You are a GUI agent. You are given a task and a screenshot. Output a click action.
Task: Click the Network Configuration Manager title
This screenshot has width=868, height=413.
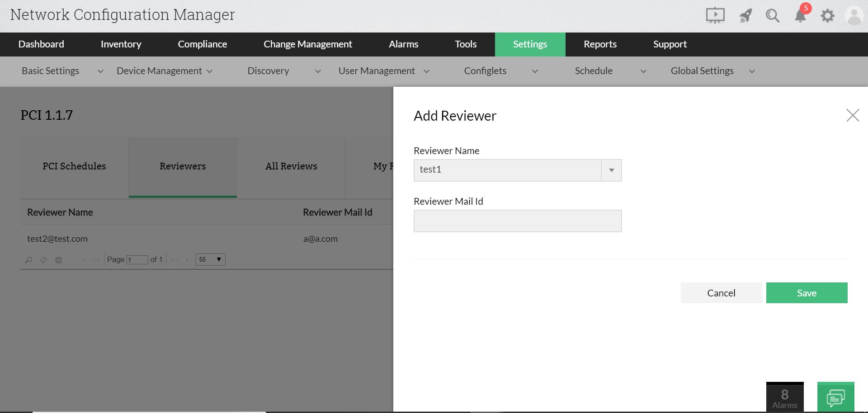pos(123,15)
